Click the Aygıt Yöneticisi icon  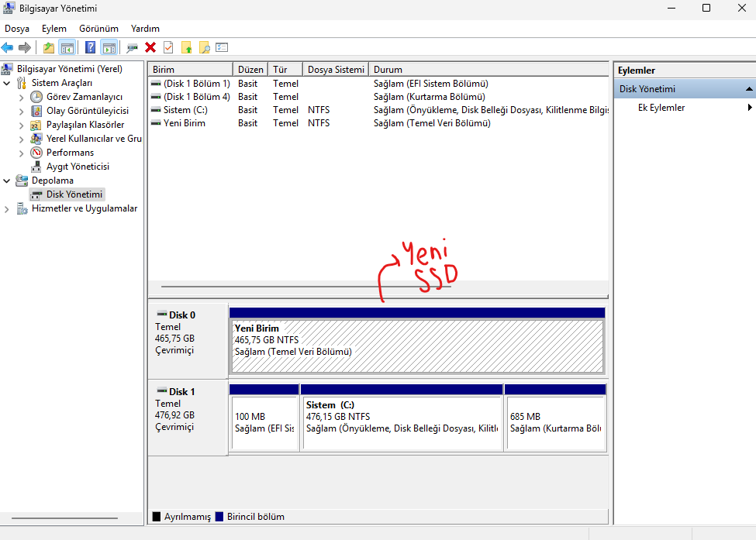coord(36,167)
